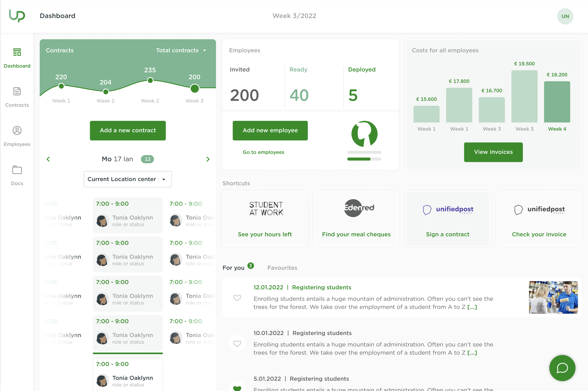The width and height of the screenshot is (588, 391).
Task: Open unifiedpost Check your invoice shortcut
Action: pos(539,219)
